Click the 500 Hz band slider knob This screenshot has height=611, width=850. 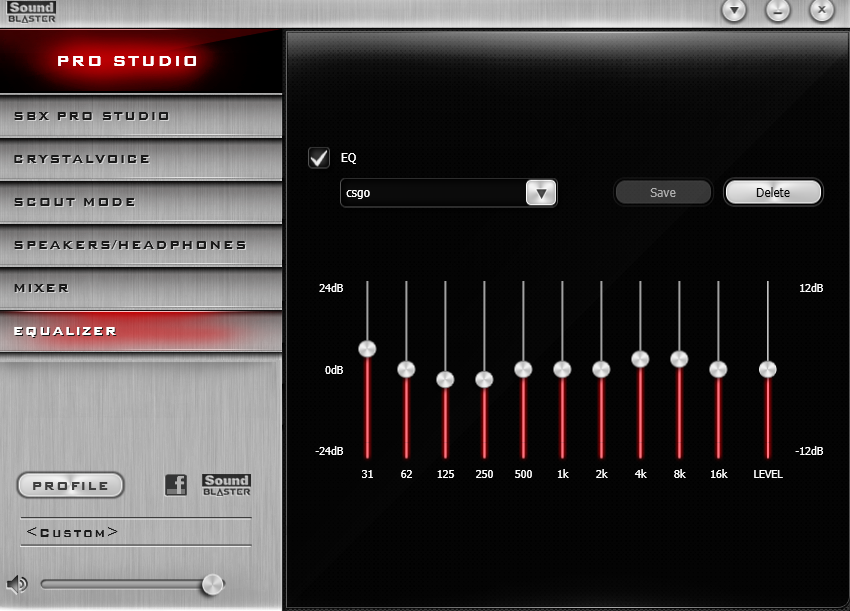coord(523,369)
